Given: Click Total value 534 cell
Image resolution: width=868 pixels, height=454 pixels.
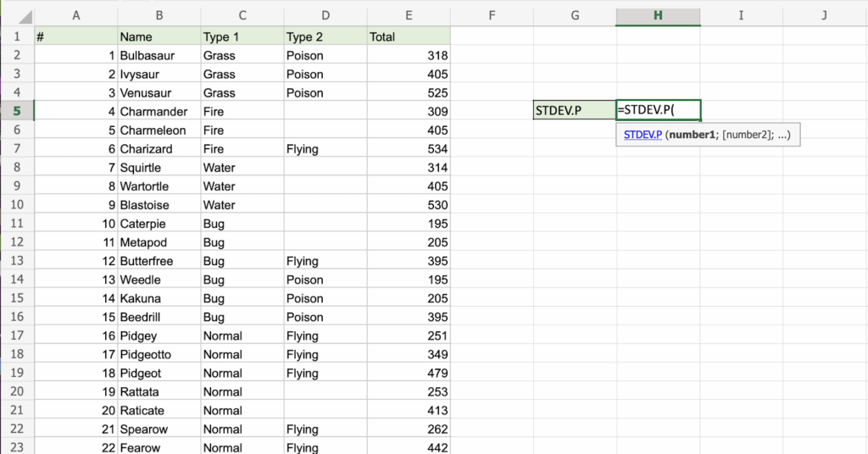Looking at the screenshot, I should [x=409, y=149].
